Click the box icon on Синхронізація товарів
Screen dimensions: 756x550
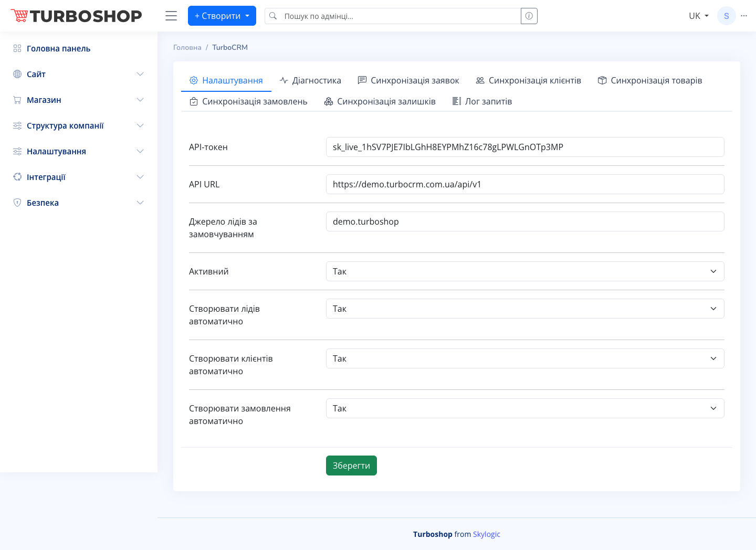(602, 80)
